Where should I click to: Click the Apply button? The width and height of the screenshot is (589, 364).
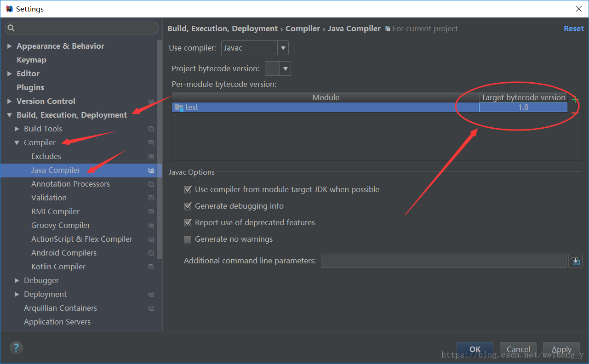(561, 349)
